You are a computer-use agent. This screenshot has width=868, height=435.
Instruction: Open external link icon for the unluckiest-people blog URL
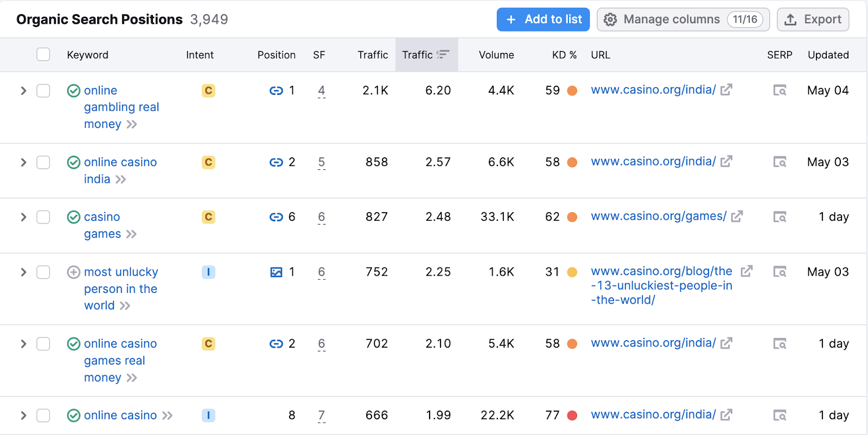[x=746, y=271]
